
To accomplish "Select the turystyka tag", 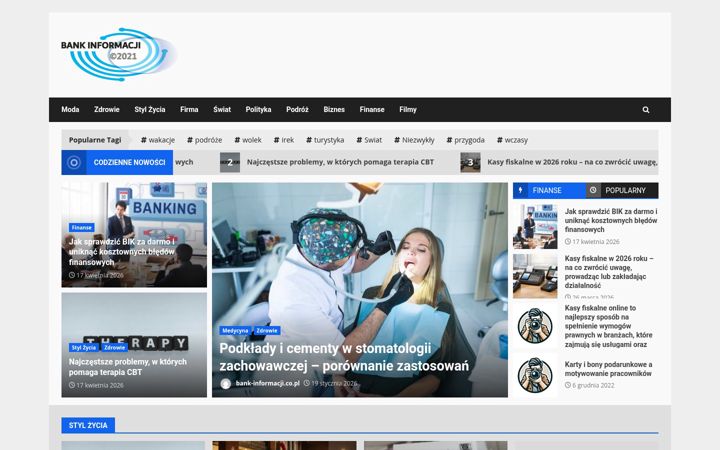I will point(325,140).
